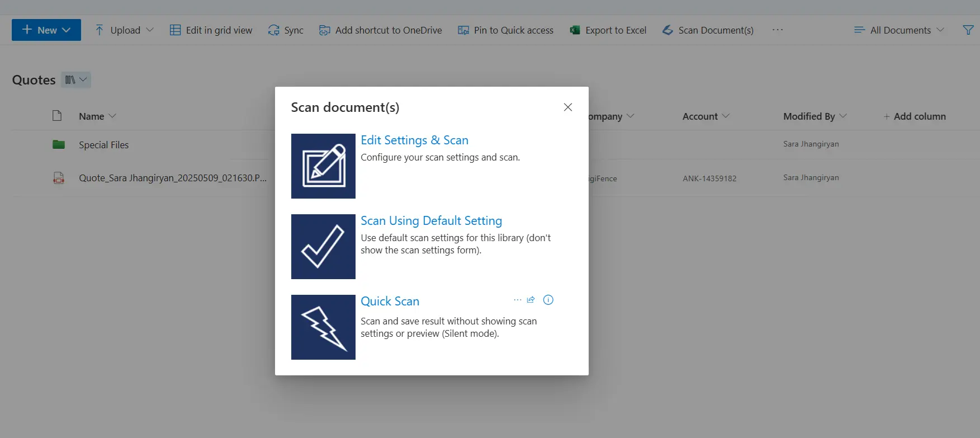Open Quick Scan more options ellipsis
The height and width of the screenshot is (438, 980).
[x=518, y=300]
